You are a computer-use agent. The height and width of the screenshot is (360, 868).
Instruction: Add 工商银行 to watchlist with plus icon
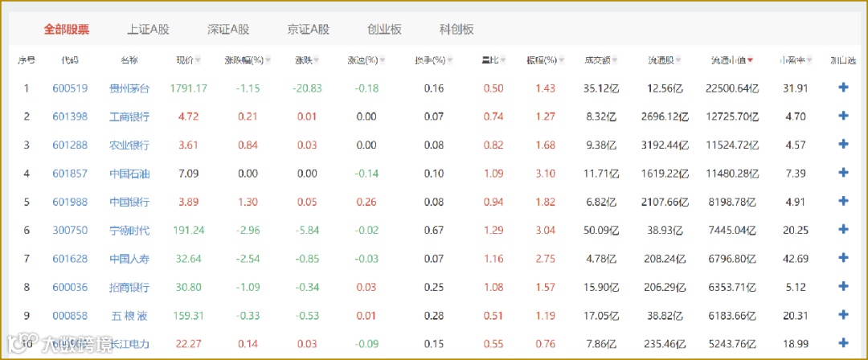point(844,116)
